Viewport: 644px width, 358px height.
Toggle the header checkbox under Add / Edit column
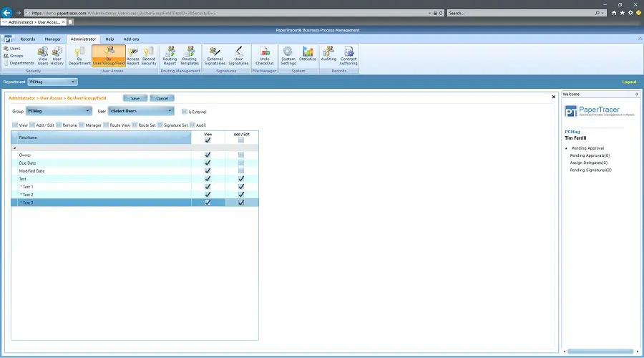coord(241,140)
